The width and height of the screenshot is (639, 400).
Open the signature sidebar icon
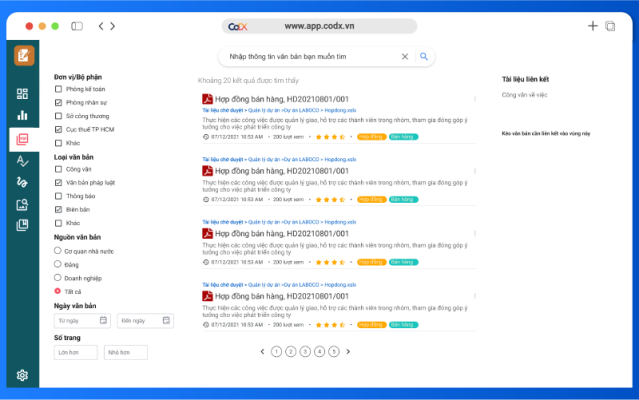point(22,182)
